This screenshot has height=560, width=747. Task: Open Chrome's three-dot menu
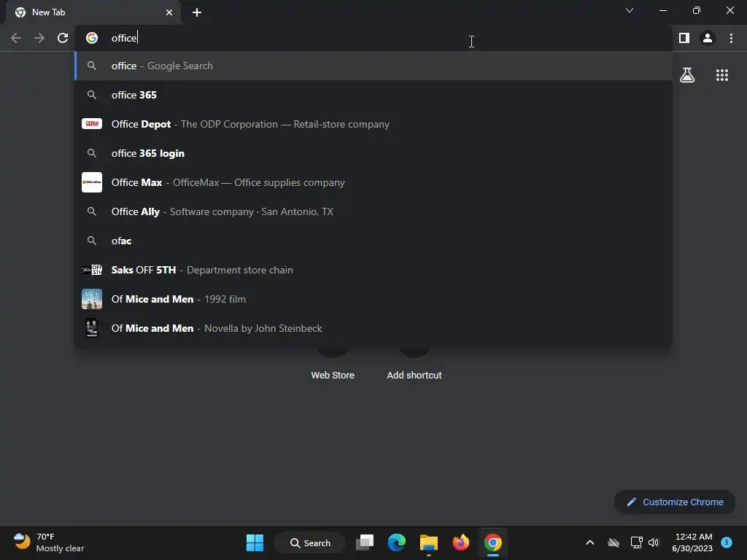(x=731, y=38)
